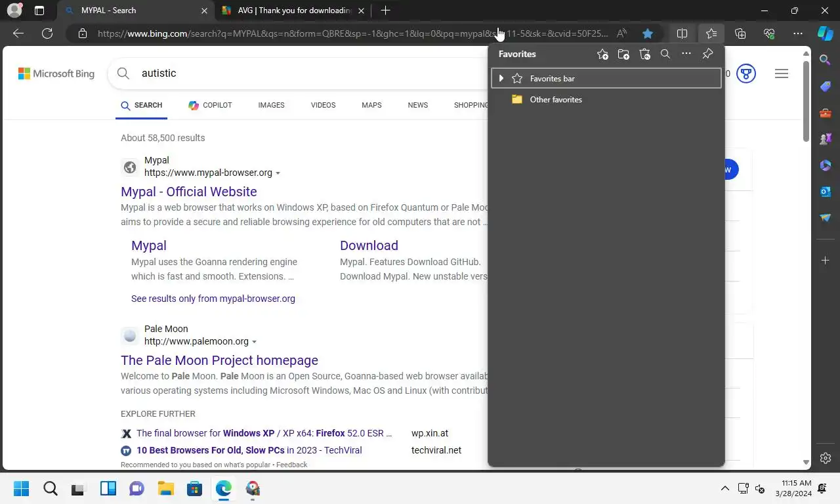Select the IMAGES search tab
Viewport: 840px width, 504px height.
click(271, 105)
